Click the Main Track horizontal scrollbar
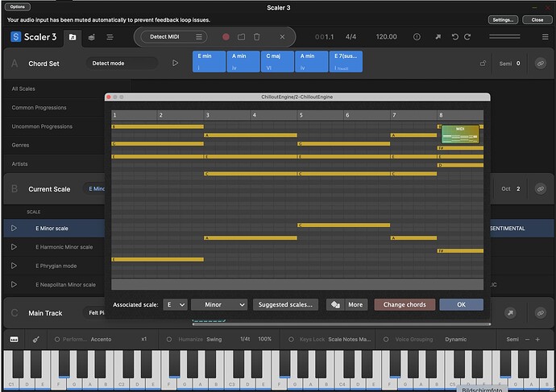Image resolution: width=556 pixels, height=392 pixels. click(x=341, y=324)
